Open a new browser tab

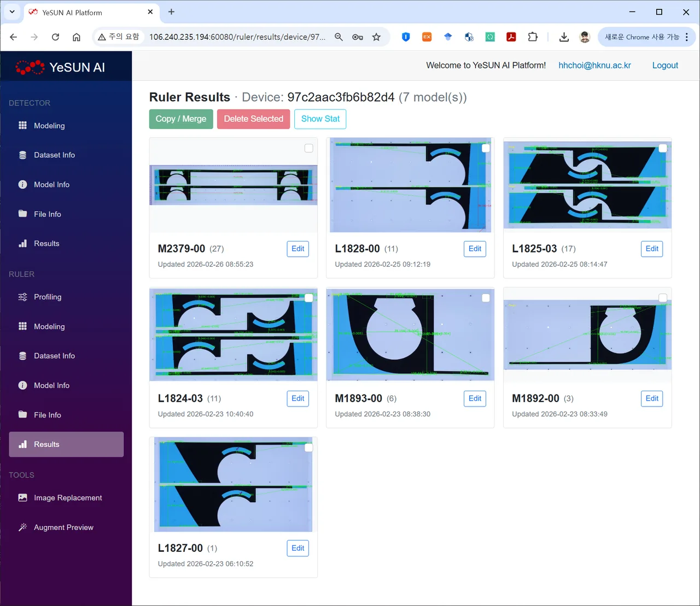(x=171, y=12)
